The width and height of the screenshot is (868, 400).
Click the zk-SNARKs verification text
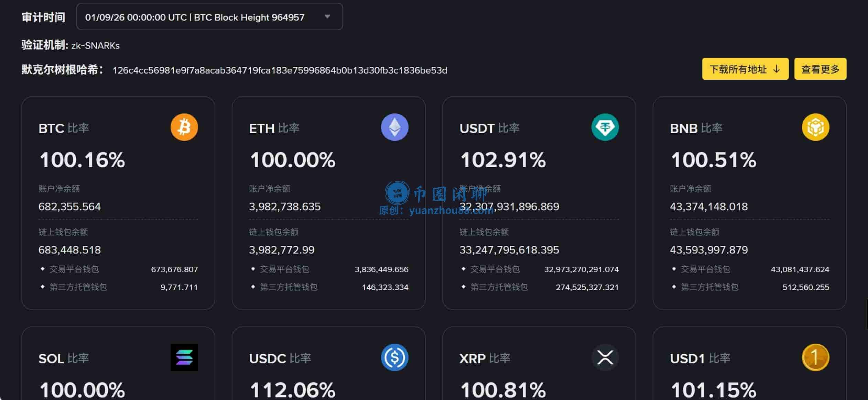[96, 46]
